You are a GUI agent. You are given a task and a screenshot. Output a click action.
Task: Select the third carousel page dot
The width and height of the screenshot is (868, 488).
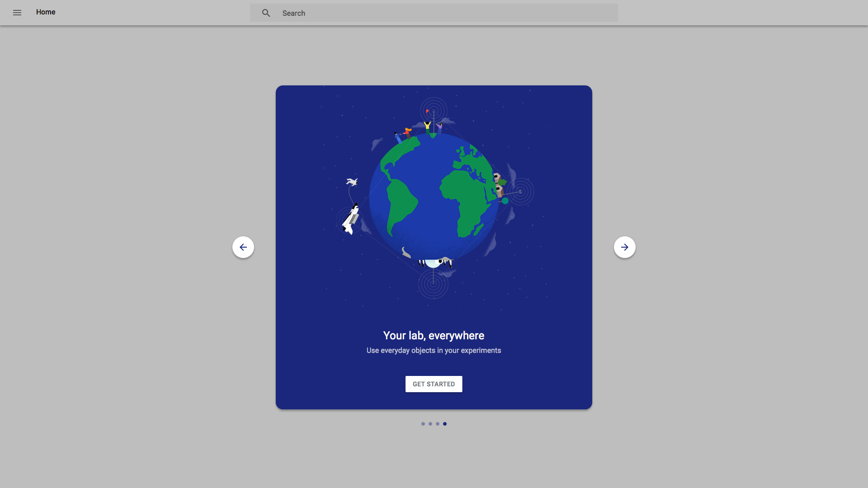(x=438, y=424)
